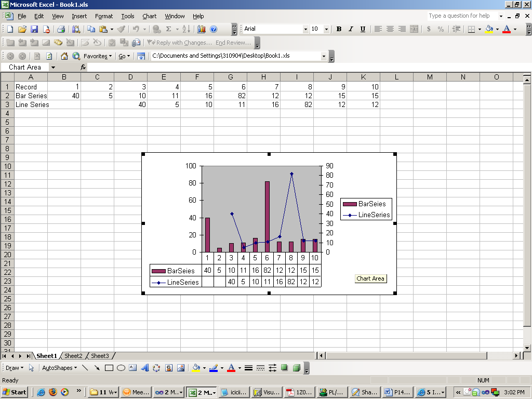532x399 pixels.
Task: Insert Diagram or Organization Chart icon
Action: coord(156,368)
